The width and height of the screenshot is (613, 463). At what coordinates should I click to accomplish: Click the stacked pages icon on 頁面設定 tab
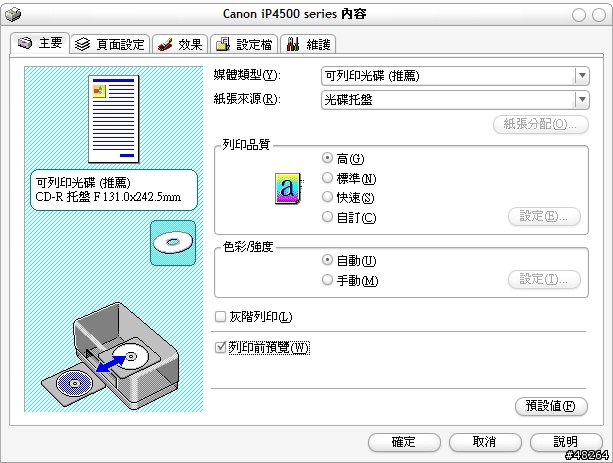coord(82,44)
